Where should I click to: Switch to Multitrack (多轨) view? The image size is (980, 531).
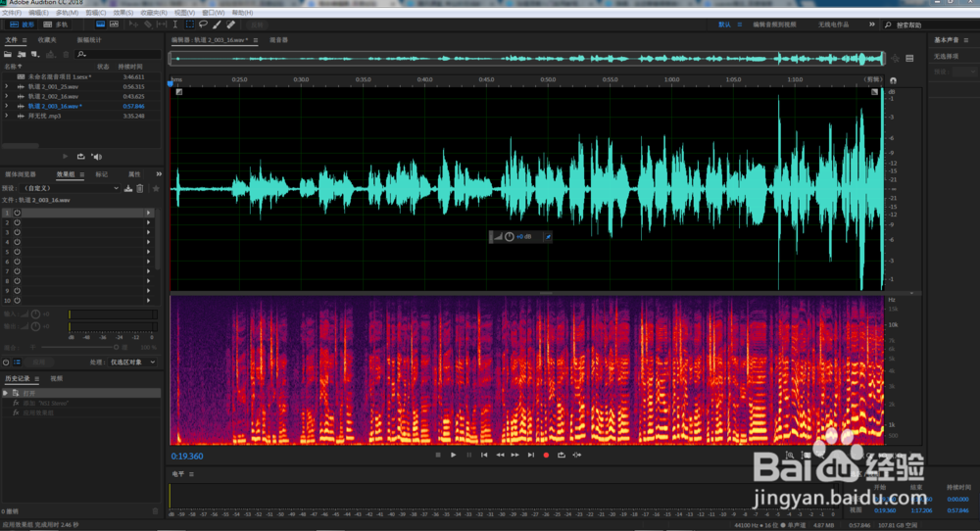pyautogui.click(x=55, y=24)
